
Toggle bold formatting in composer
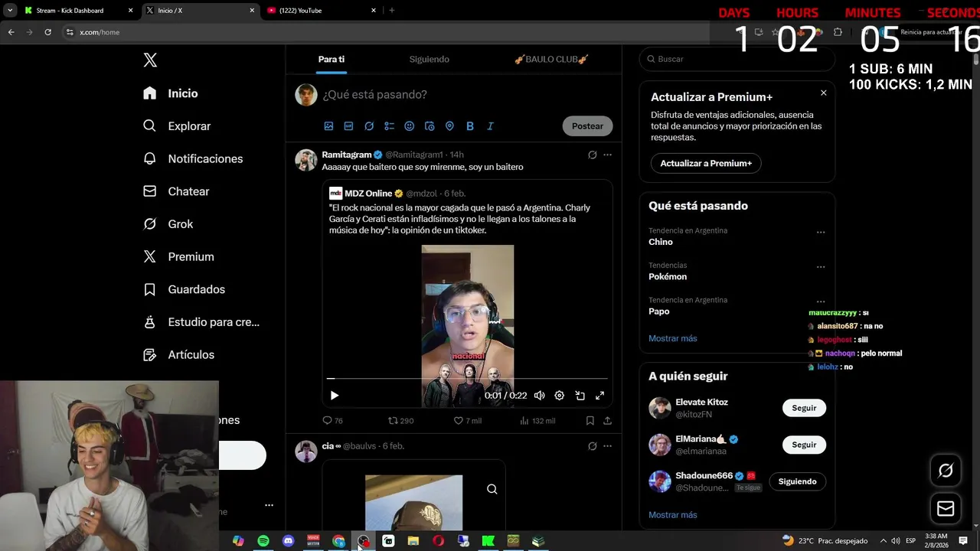coord(470,126)
